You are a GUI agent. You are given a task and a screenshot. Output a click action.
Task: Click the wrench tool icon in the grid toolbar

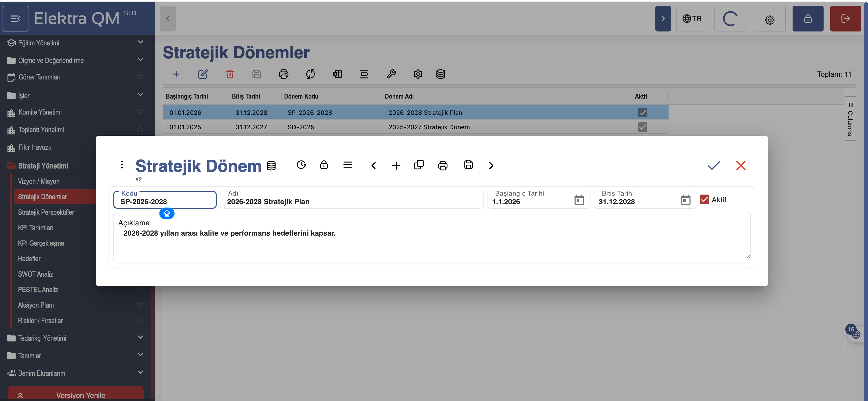point(391,74)
